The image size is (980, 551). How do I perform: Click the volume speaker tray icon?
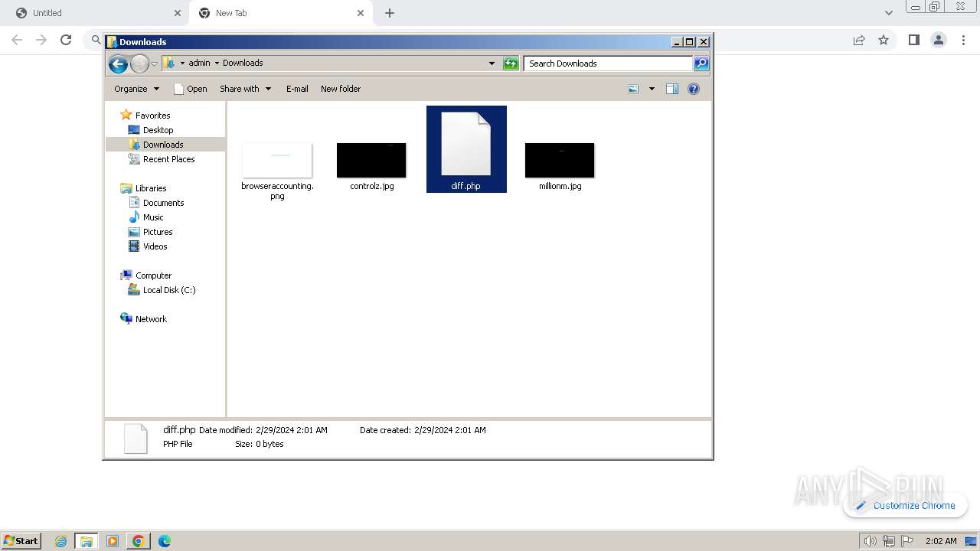pos(870,541)
